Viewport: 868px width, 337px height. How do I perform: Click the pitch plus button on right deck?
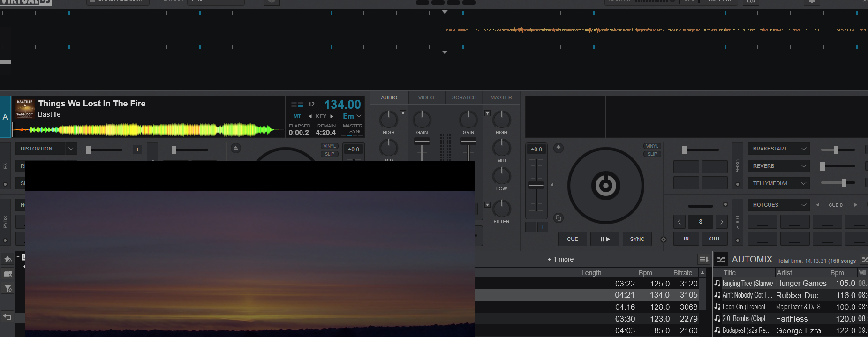coord(543,227)
